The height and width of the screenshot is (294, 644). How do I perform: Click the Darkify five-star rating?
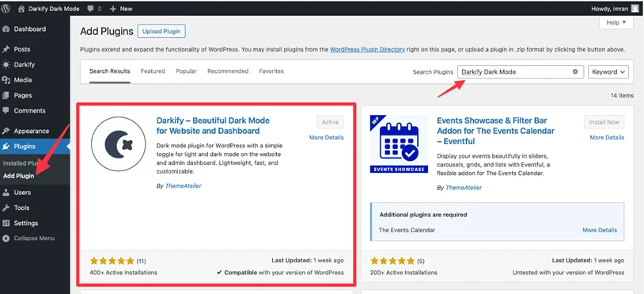(112, 261)
